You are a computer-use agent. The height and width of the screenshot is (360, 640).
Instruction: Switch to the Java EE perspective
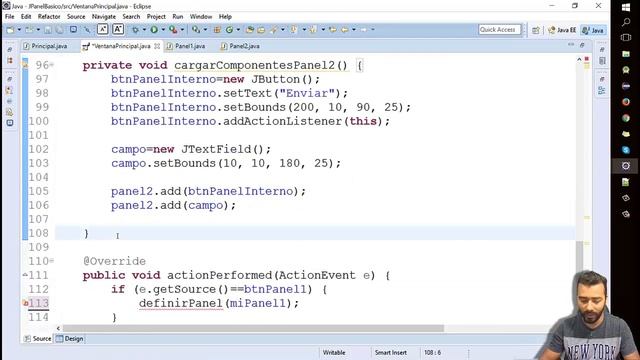pyautogui.click(x=562, y=30)
